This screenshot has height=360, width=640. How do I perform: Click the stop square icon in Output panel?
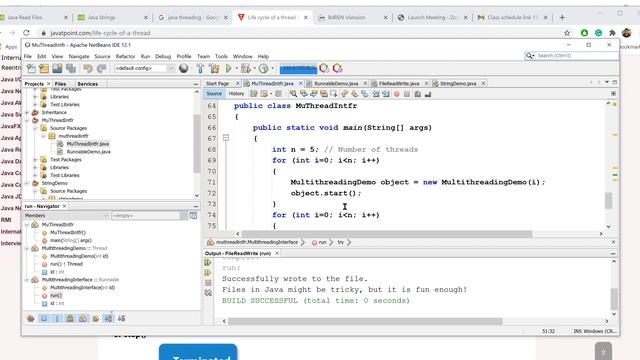(x=208, y=282)
